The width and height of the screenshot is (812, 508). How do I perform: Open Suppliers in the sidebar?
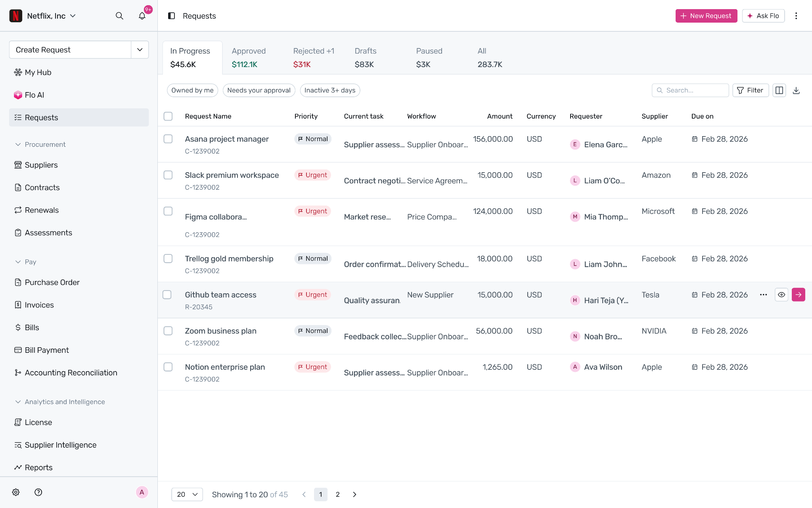click(79, 165)
